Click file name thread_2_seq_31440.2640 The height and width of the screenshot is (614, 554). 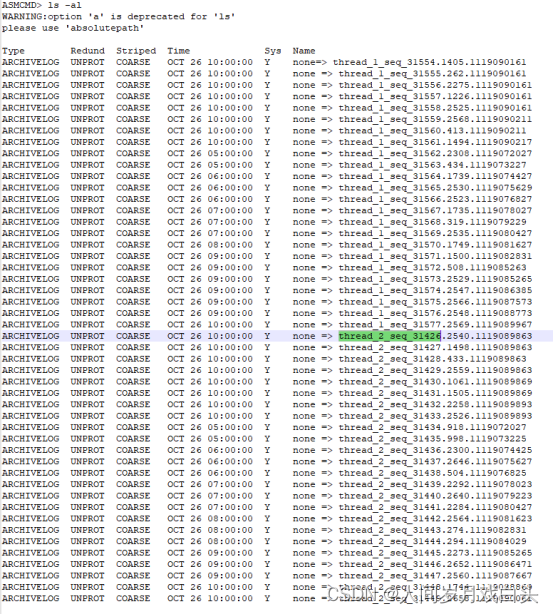435,496
